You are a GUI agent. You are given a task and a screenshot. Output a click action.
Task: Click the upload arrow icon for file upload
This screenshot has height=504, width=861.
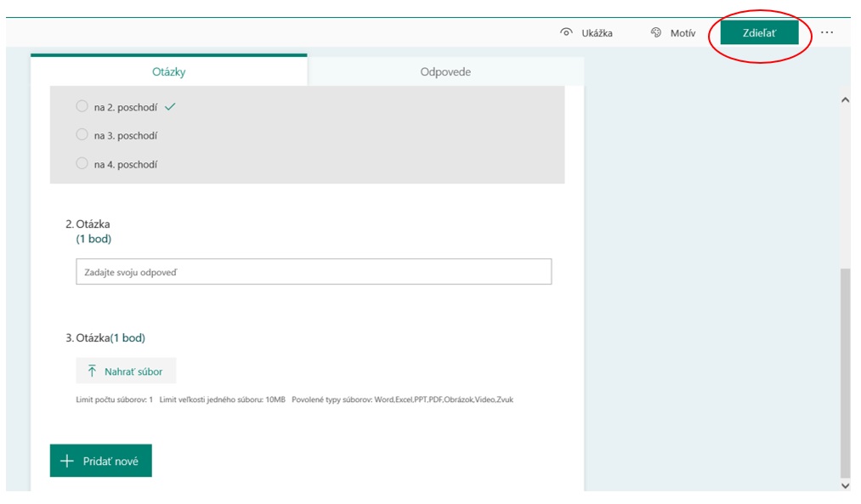(x=93, y=371)
